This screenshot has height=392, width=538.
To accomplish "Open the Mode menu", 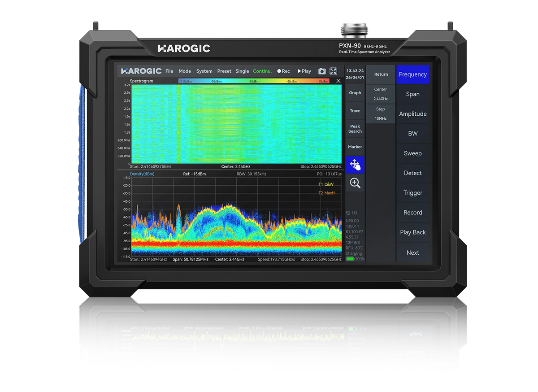I will pos(185,71).
